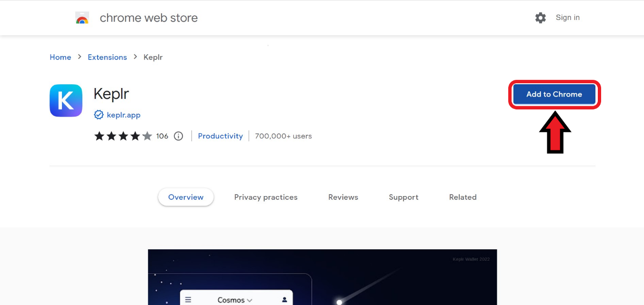Open the Productivity category link
644x305 pixels.
(220, 136)
